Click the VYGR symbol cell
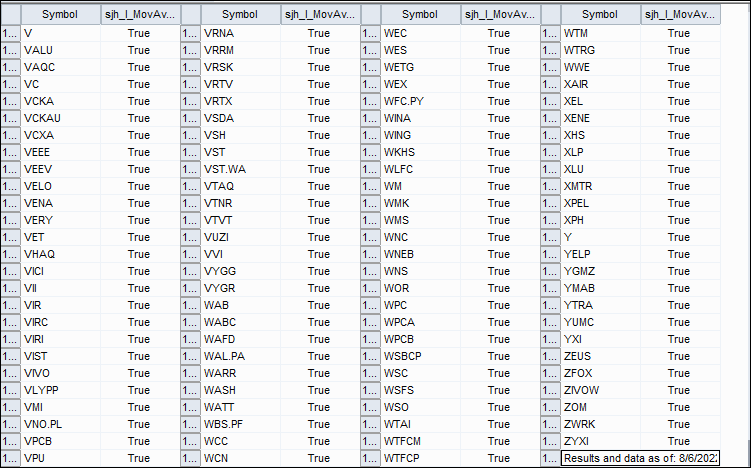 click(240, 288)
